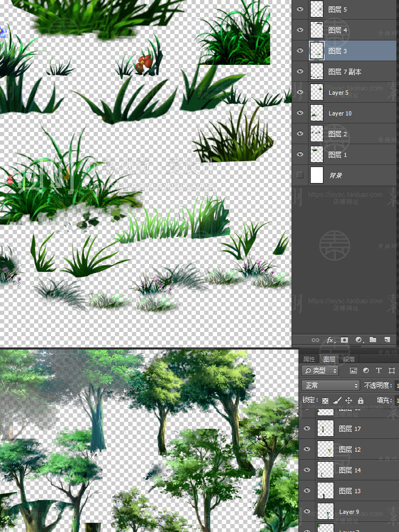Select the 图层 tab

coord(329,359)
